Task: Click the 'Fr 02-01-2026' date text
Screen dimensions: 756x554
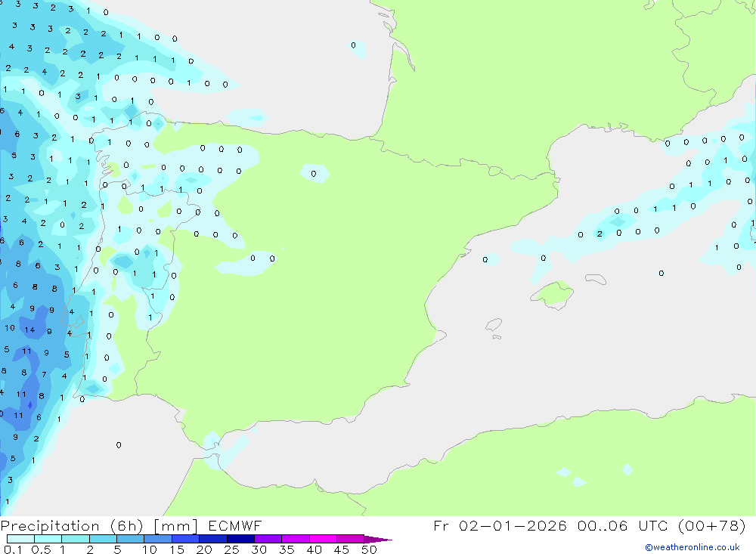Action: tap(500, 525)
